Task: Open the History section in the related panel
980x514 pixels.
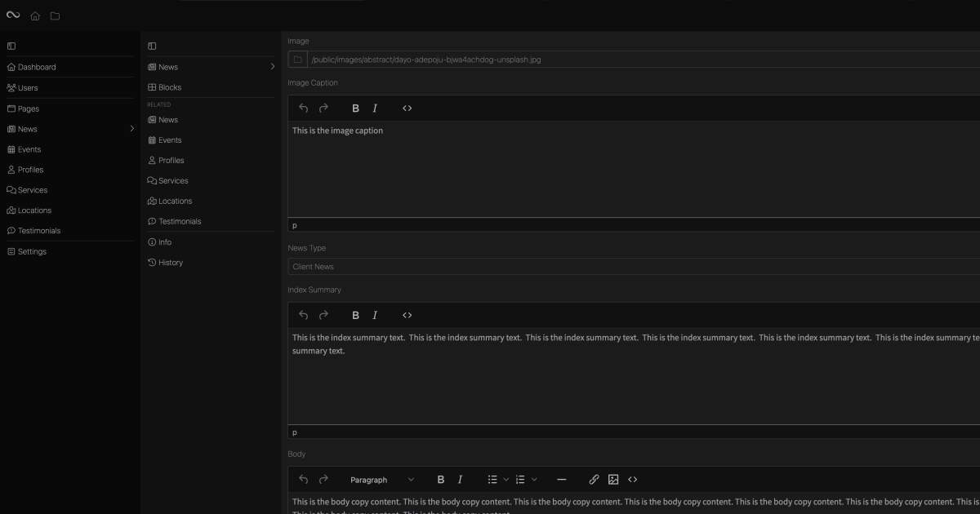Action: tap(170, 262)
